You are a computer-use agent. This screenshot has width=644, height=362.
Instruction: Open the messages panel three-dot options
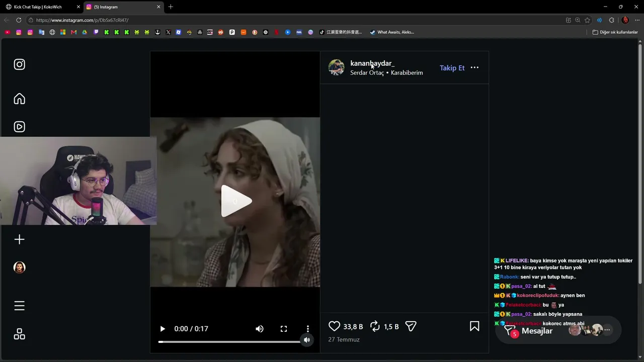[x=607, y=330]
